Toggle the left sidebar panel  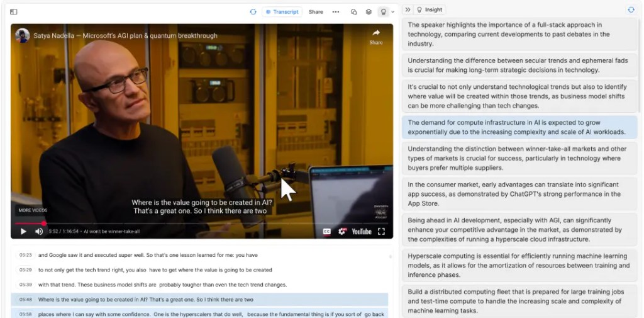coord(14,11)
